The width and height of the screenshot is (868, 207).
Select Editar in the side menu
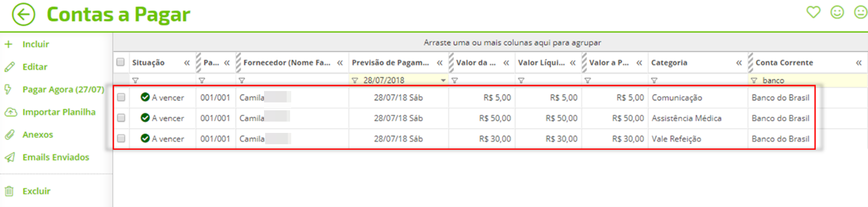(35, 67)
